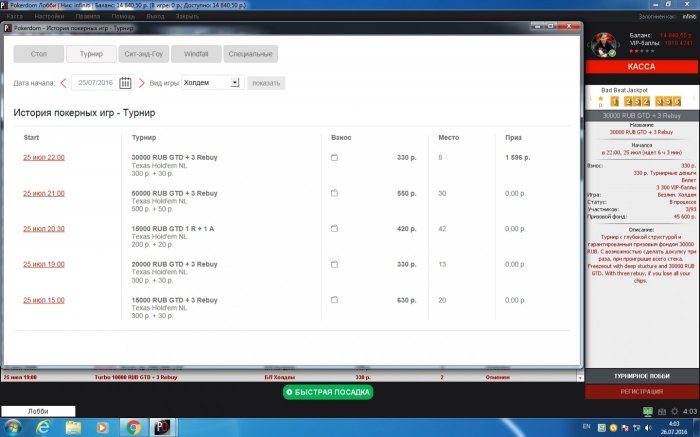This screenshot has width=700, height=437.
Task: Click the Закрыть menu item
Action: point(187,16)
